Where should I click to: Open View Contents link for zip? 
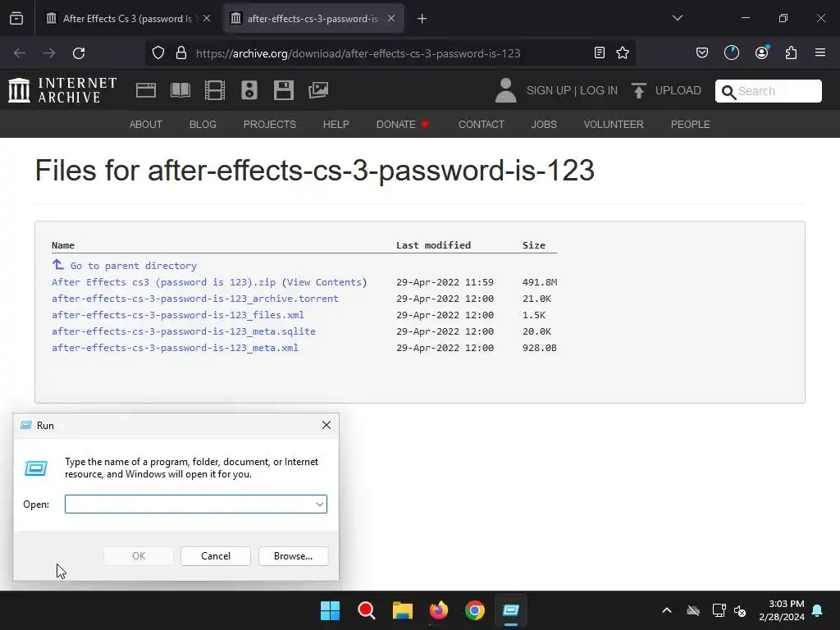pyautogui.click(x=324, y=282)
